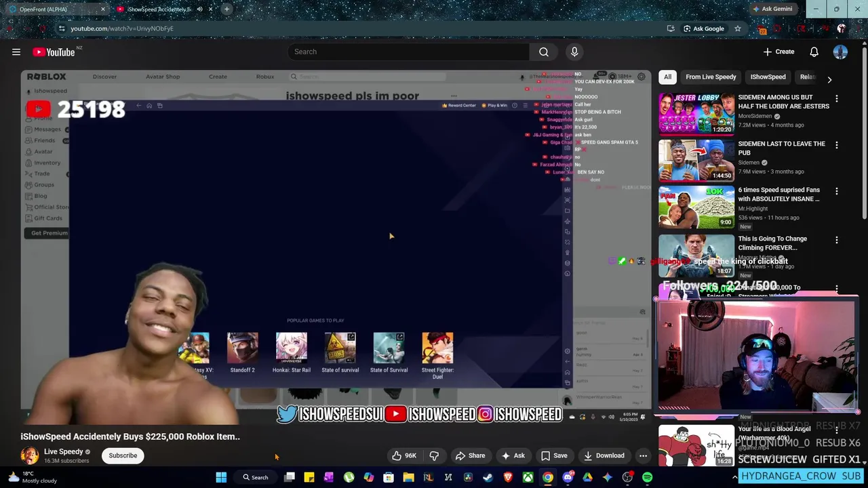This screenshot has width=868, height=488.
Task: Click the Create button
Action: 778,52
